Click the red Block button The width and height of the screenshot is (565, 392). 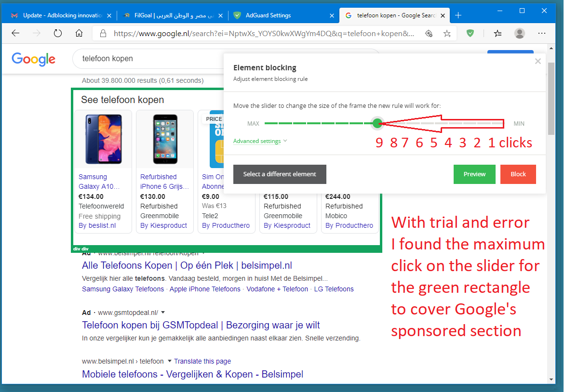click(518, 174)
